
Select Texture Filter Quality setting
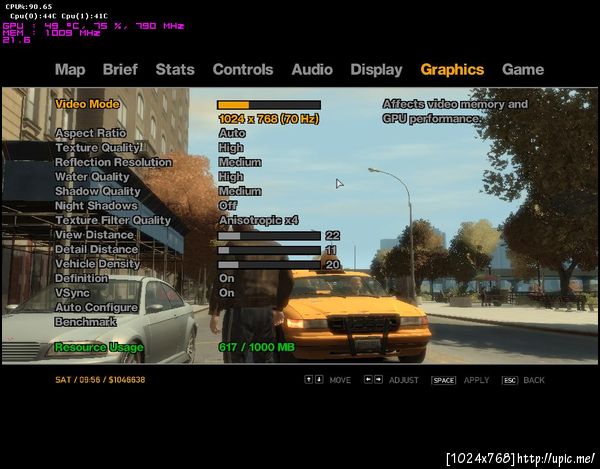[113, 220]
